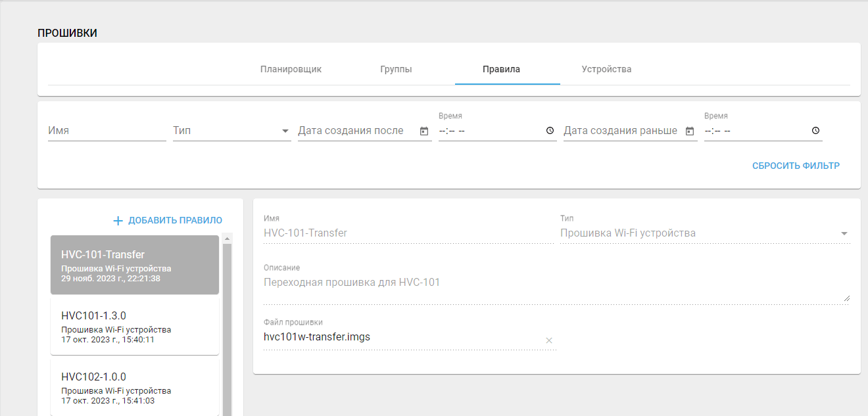Click the plus icon to add rule
This screenshot has width=868, height=416.
118,221
